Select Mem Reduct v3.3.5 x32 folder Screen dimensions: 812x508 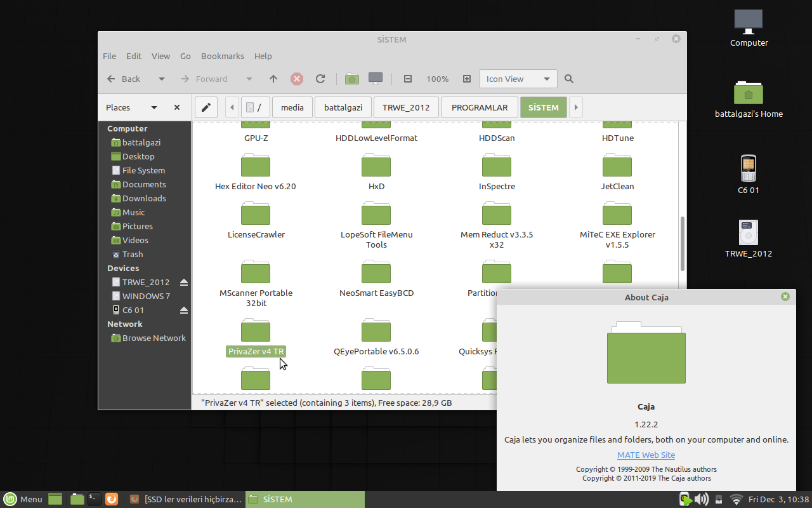pos(497,225)
